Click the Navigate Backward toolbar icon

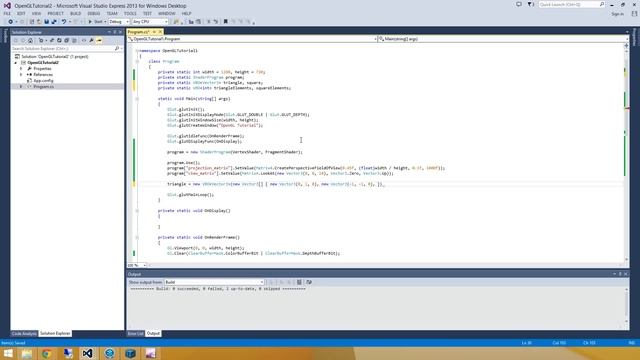10,22
